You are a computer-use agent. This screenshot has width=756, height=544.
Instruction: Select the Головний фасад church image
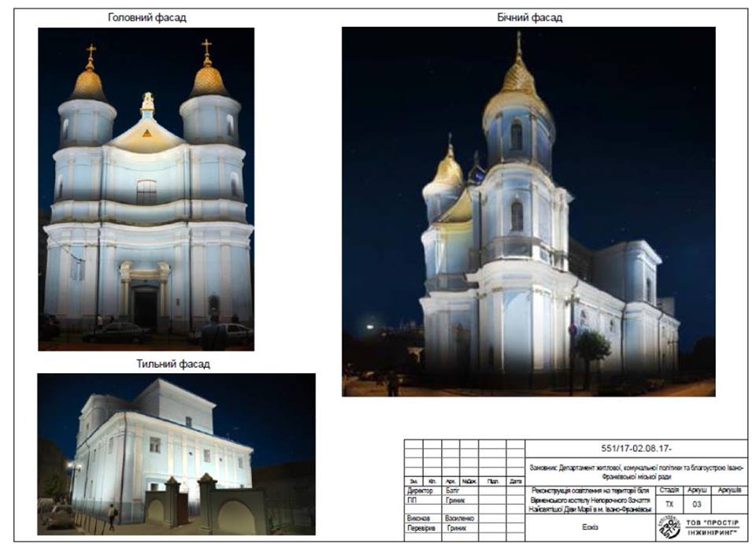[x=146, y=189]
